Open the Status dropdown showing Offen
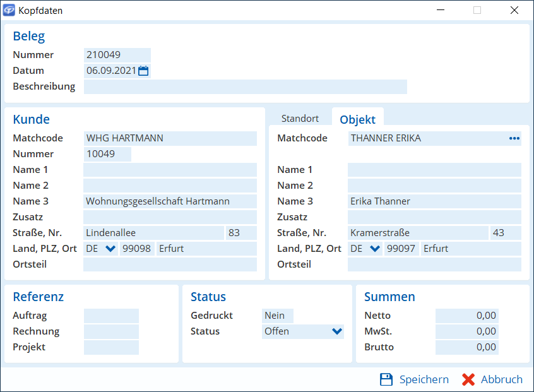This screenshot has height=392, width=534. [336, 331]
